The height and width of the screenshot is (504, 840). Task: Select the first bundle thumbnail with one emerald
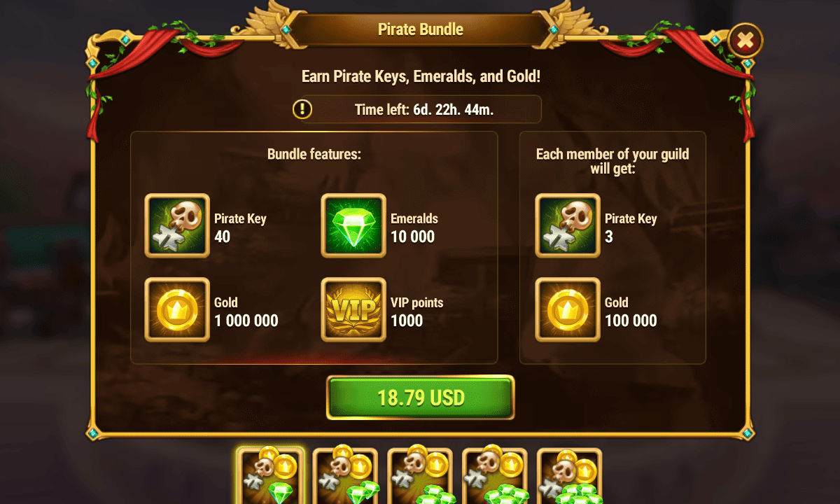tap(271, 476)
